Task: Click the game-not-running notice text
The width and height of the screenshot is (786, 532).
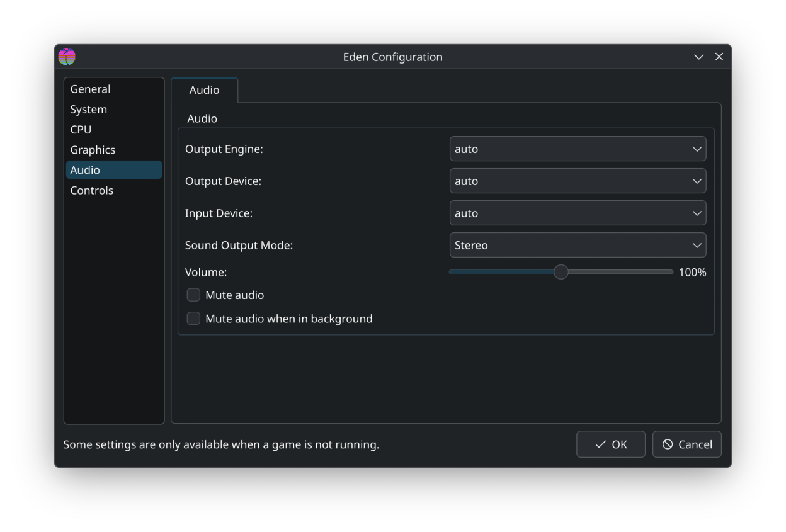Action: pos(221,444)
